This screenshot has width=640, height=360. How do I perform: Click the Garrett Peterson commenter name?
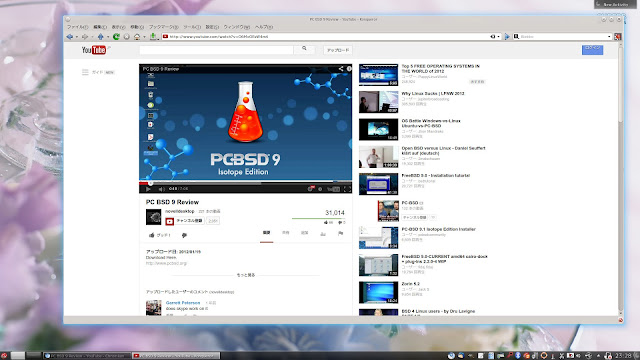point(183,302)
